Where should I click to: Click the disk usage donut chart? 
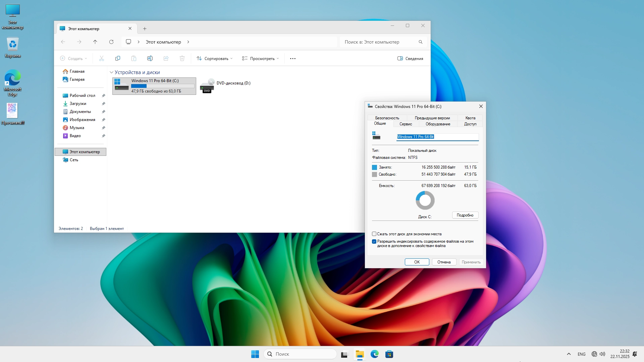click(x=425, y=200)
